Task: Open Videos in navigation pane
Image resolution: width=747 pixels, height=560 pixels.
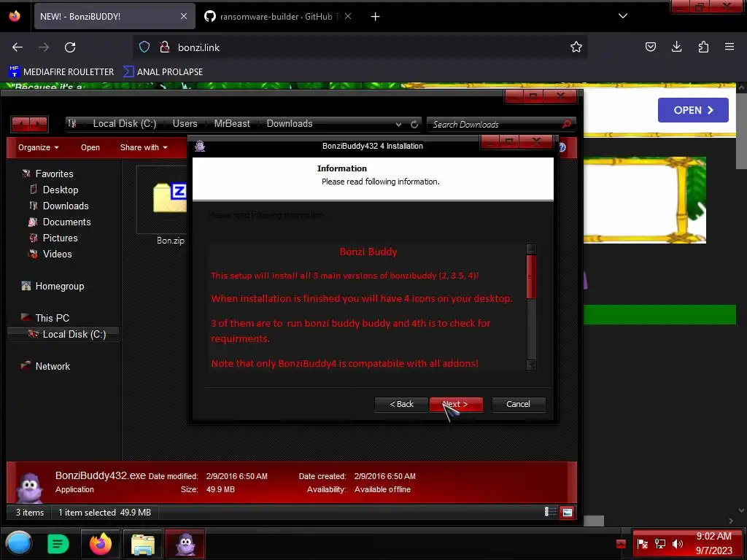Action: click(57, 254)
